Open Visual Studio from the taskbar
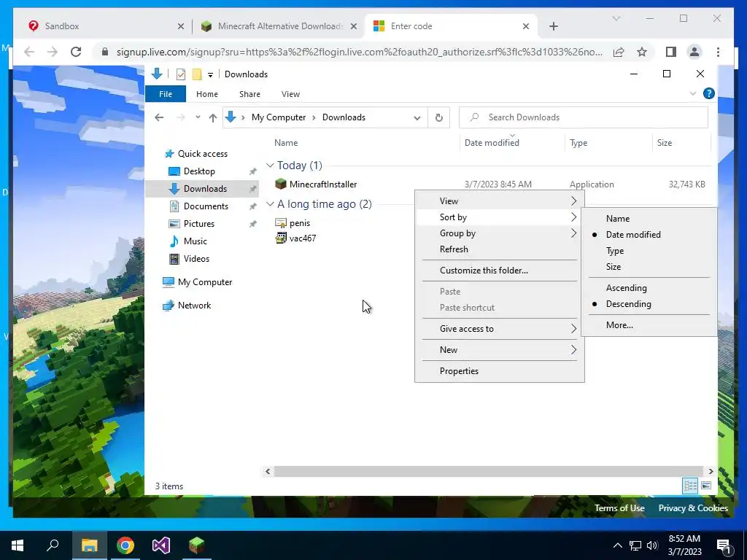Image resolution: width=747 pixels, height=560 pixels. tap(161, 545)
